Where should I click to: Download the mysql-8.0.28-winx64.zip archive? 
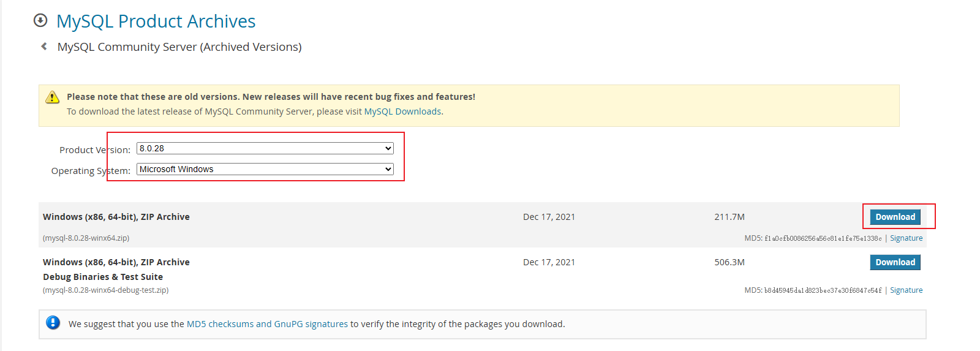coord(895,217)
